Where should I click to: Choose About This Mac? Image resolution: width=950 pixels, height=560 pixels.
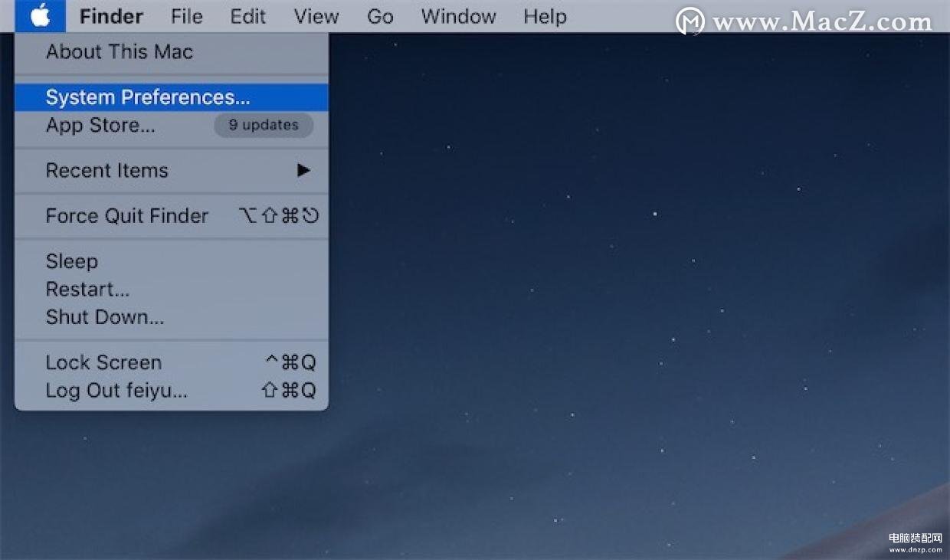172,52
